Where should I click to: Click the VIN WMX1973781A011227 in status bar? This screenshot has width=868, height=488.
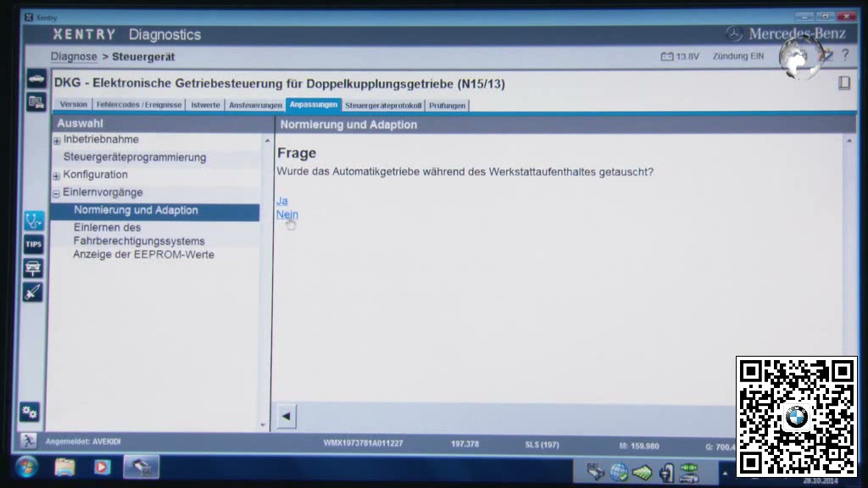tap(363, 443)
